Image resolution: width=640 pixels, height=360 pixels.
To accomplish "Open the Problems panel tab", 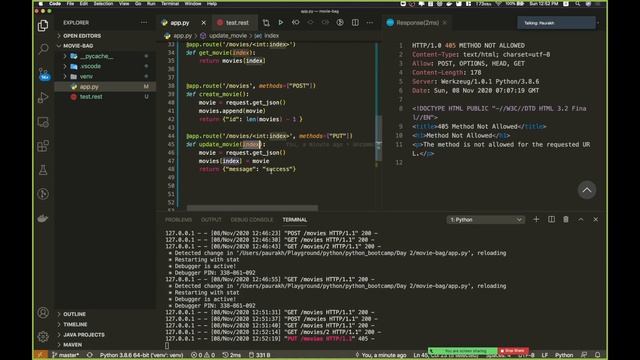I will (178, 220).
